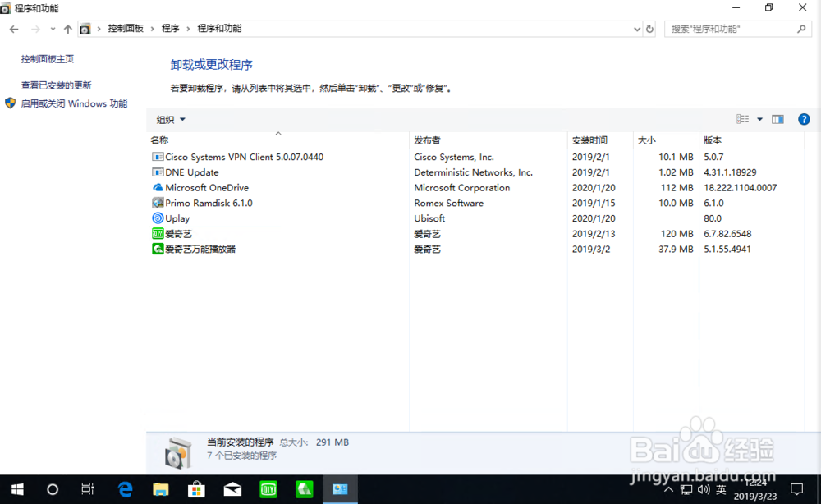Screen dimensions: 821x504
Task: Select the Microsoft OneDrive entry
Action: tap(207, 187)
